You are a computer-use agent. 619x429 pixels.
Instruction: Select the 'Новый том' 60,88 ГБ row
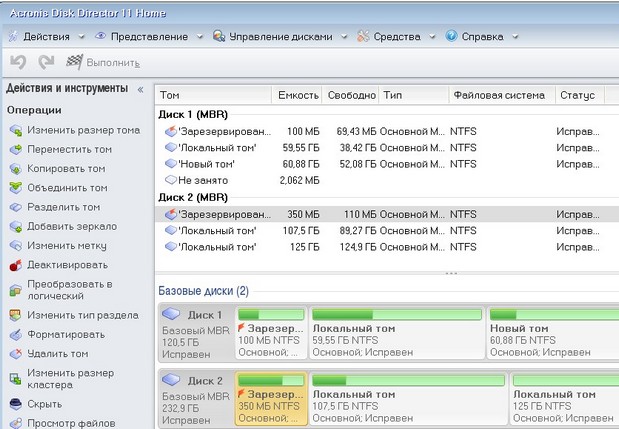387,164
